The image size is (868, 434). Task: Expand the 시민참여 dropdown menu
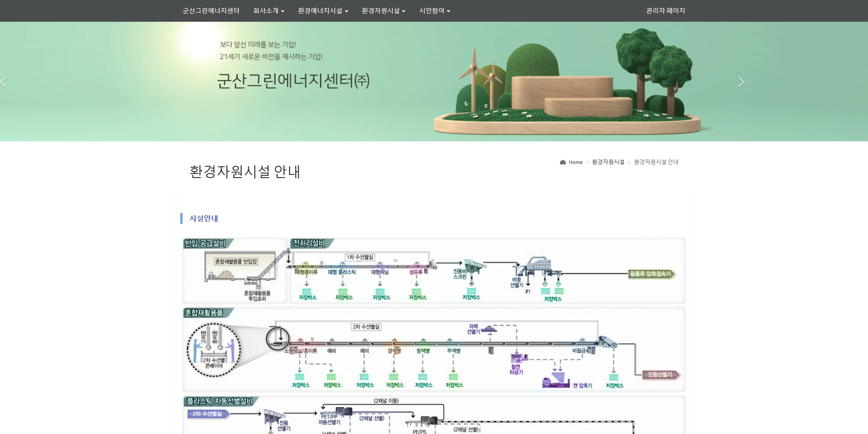pos(434,10)
